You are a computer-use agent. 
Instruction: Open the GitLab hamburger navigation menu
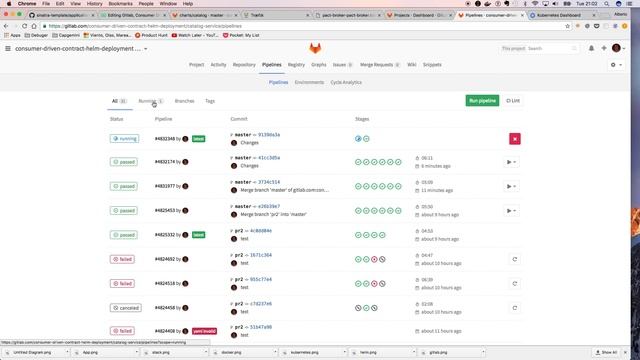(x=8, y=49)
